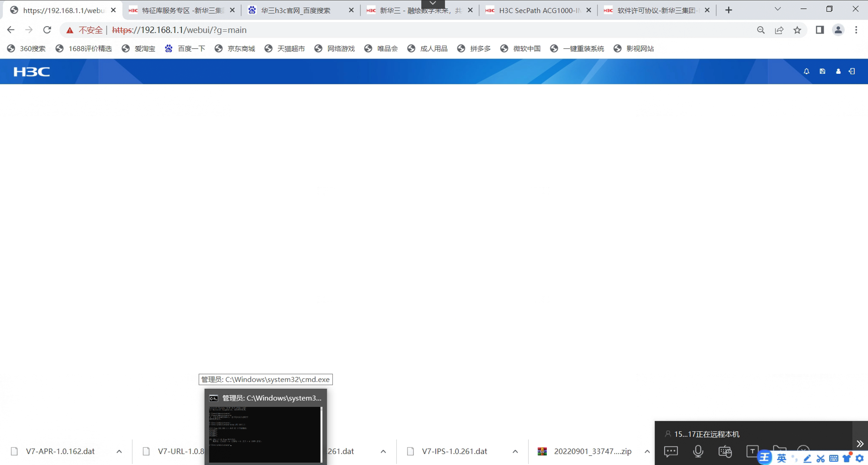Viewport: 868px width, 465px height.
Task: Click the microphone icon in remote panel
Action: pyautogui.click(x=698, y=451)
